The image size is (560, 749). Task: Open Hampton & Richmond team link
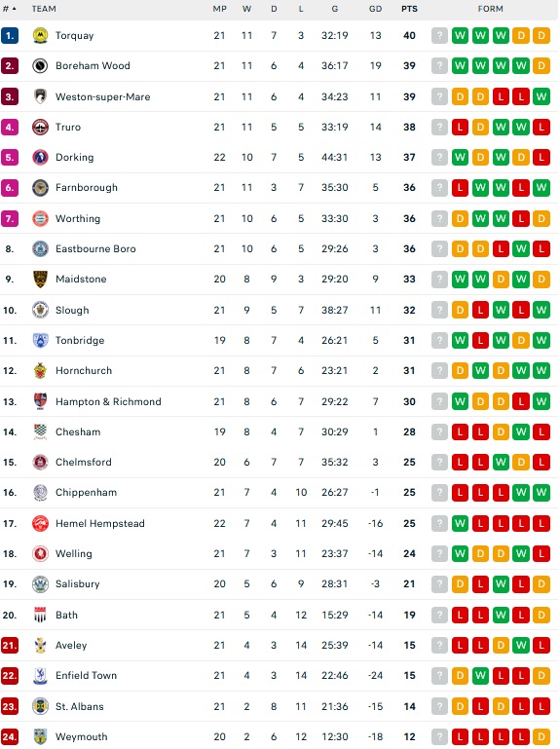108,401
